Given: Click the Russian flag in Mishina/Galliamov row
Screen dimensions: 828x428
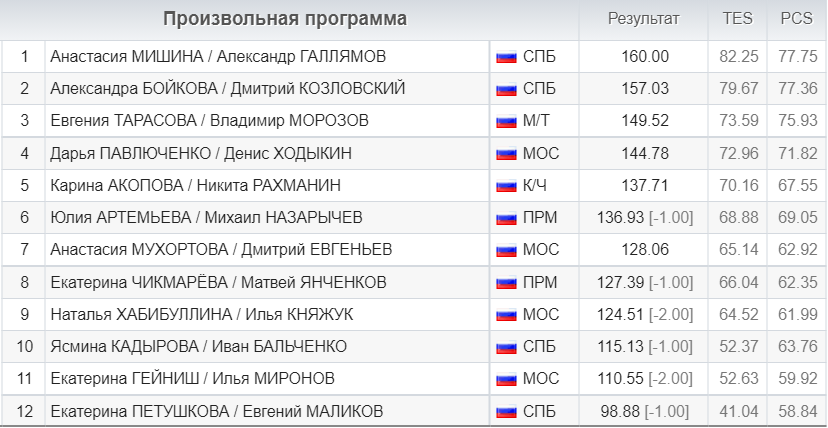Looking at the screenshot, I should 505,57.
